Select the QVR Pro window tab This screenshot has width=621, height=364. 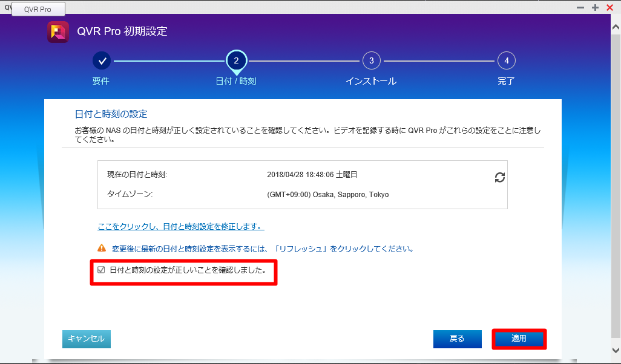click(x=38, y=9)
